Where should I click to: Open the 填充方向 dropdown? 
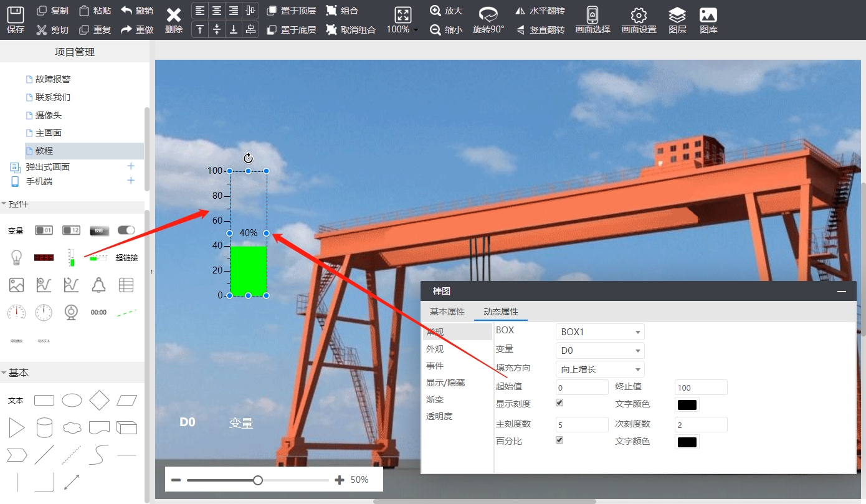coord(599,369)
